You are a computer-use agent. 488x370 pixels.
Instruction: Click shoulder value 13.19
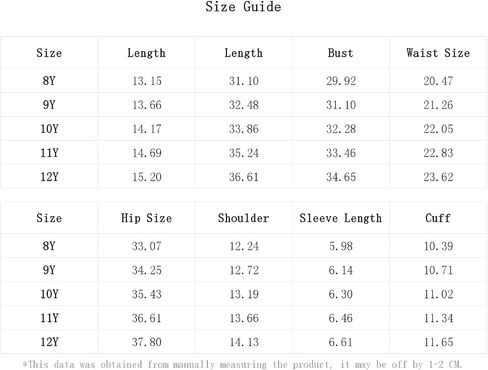click(x=244, y=294)
